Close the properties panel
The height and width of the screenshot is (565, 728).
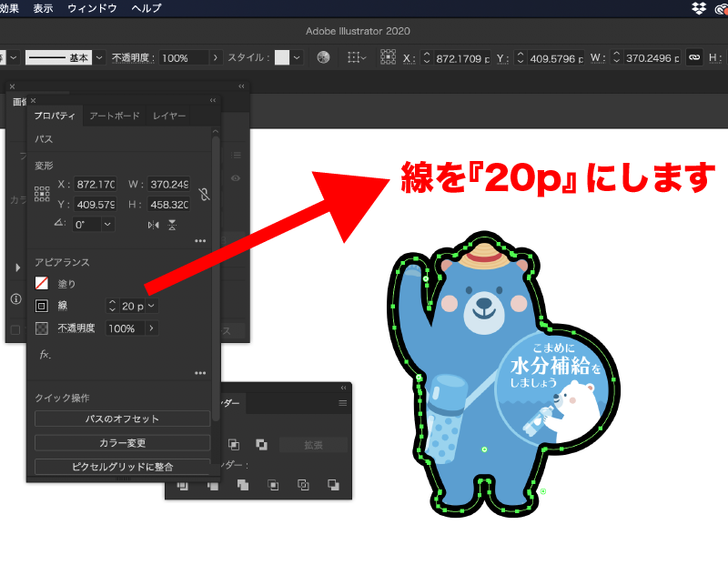(33, 100)
